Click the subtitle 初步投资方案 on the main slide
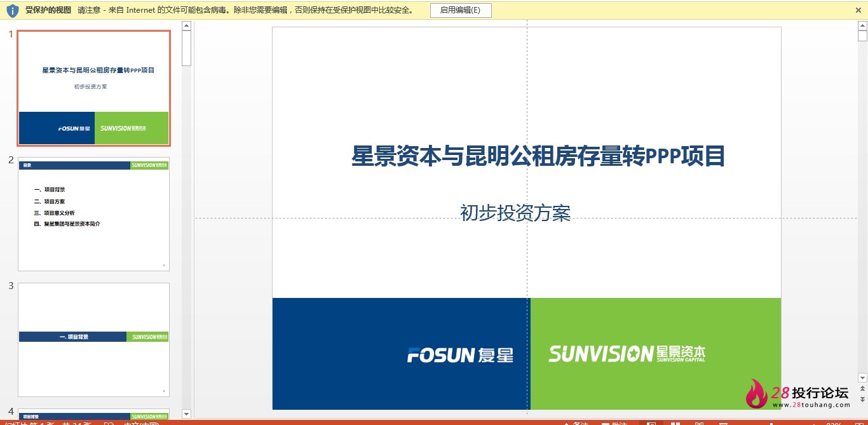Viewport: 868px width, 425px height. tap(515, 213)
